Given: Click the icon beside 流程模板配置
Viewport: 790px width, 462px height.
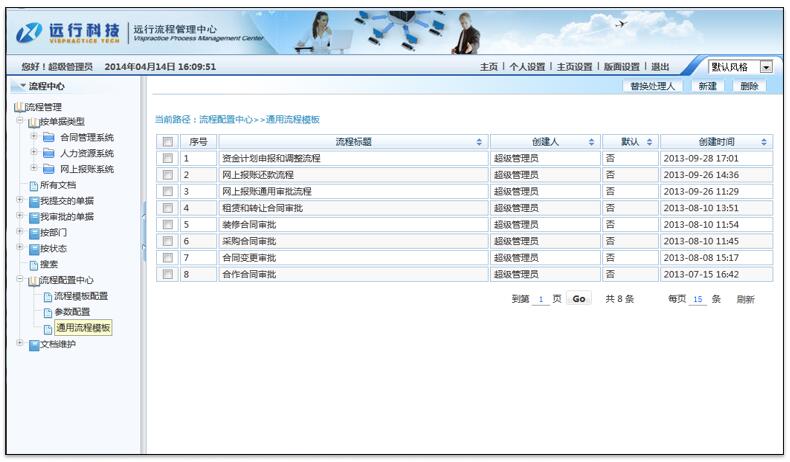Looking at the screenshot, I should pyautogui.click(x=47, y=296).
